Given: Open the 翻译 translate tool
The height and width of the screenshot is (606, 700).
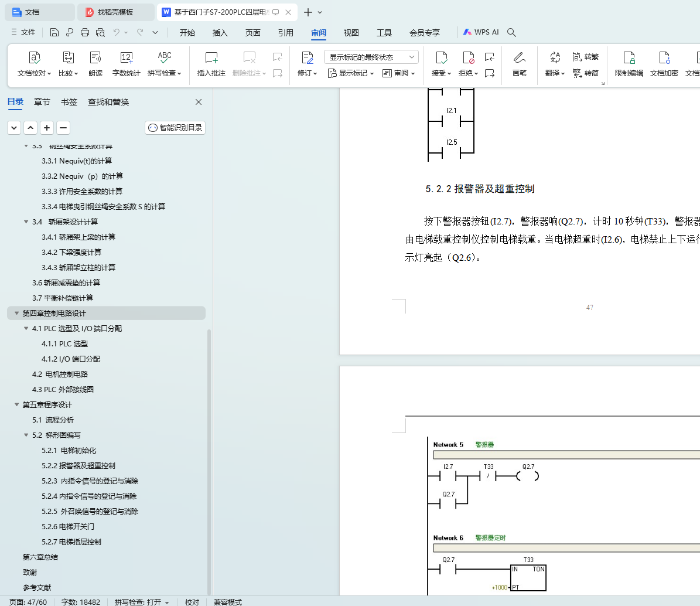Looking at the screenshot, I should (x=555, y=64).
